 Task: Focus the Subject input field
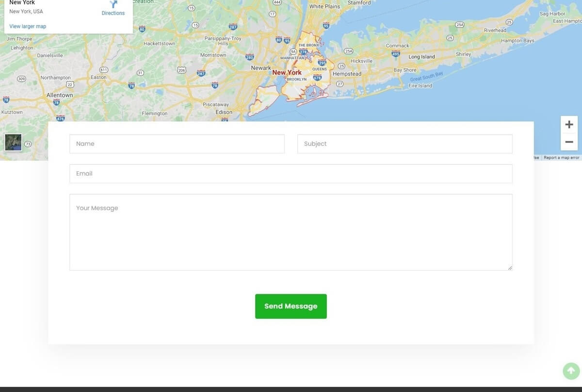pos(405,144)
